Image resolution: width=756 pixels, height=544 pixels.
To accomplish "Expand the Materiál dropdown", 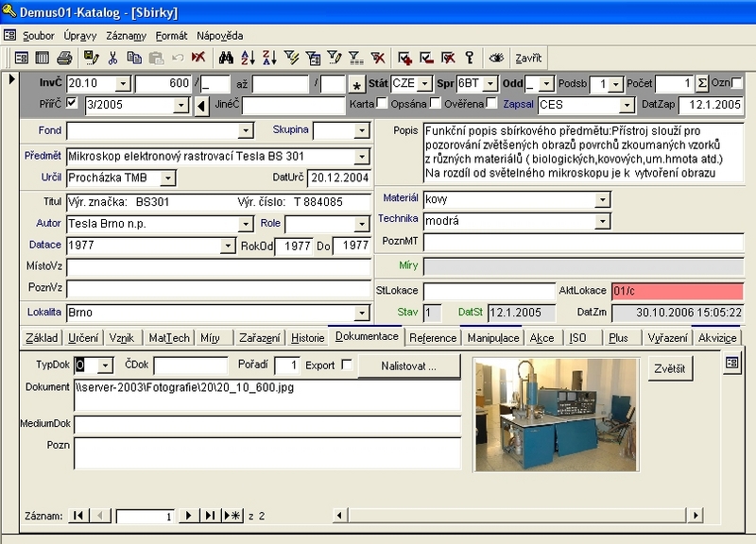I will (602, 199).
